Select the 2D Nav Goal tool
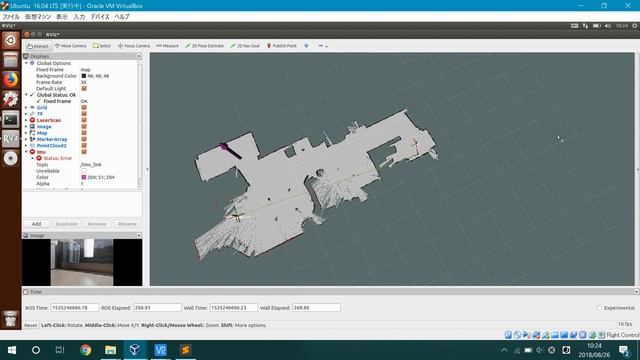This screenshot has height=360, width=640. [x=245, y=46]
